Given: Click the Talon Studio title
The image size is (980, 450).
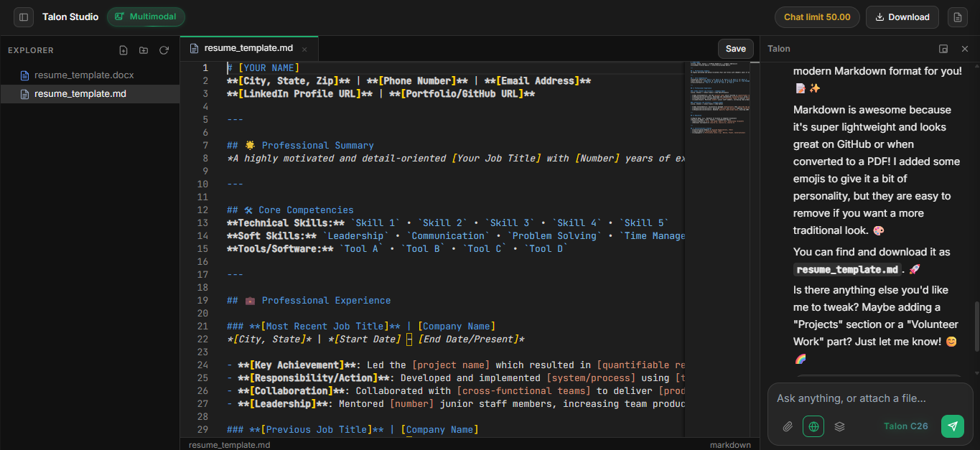Looking at the screenshot, I should [x=70, y=17].
